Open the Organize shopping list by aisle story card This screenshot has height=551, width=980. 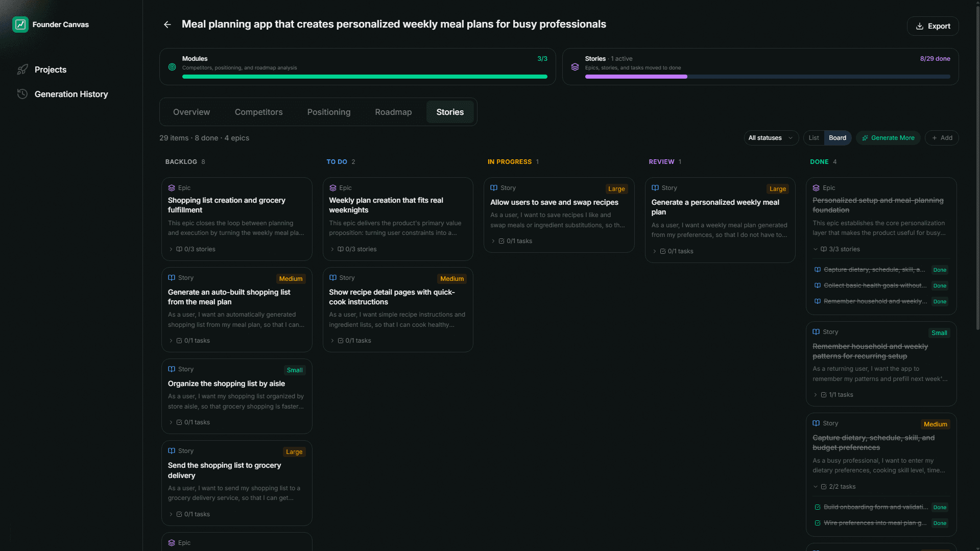pos(227,384)
